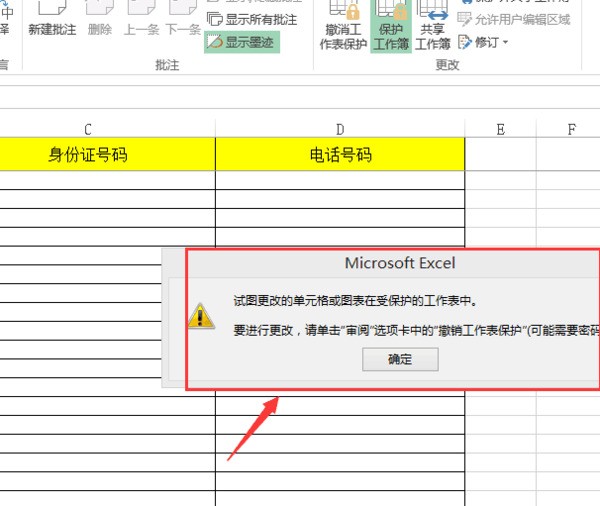Click the 身份证号码 header cell
Screen dimensions: 600x506
click(x=88, y=154)
